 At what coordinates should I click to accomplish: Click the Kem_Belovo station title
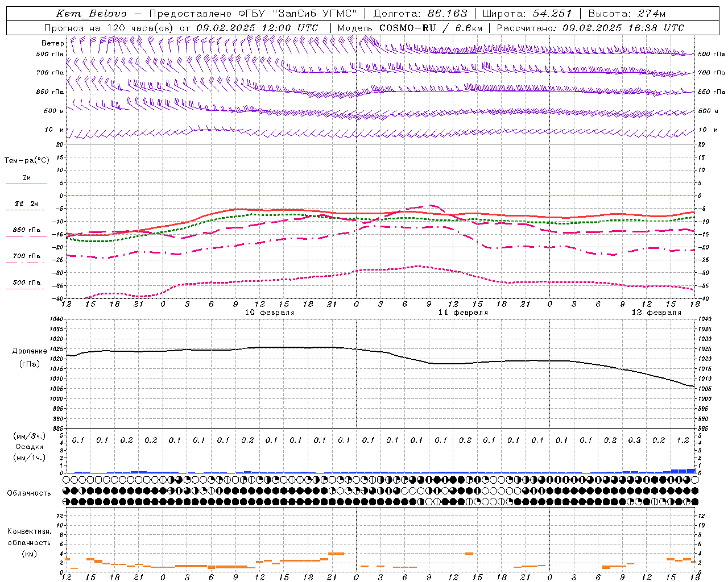pos(92,14)
